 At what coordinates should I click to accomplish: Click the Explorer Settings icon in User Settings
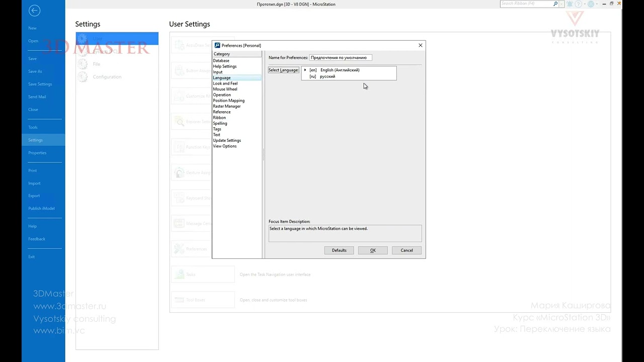tap(179, 122)
